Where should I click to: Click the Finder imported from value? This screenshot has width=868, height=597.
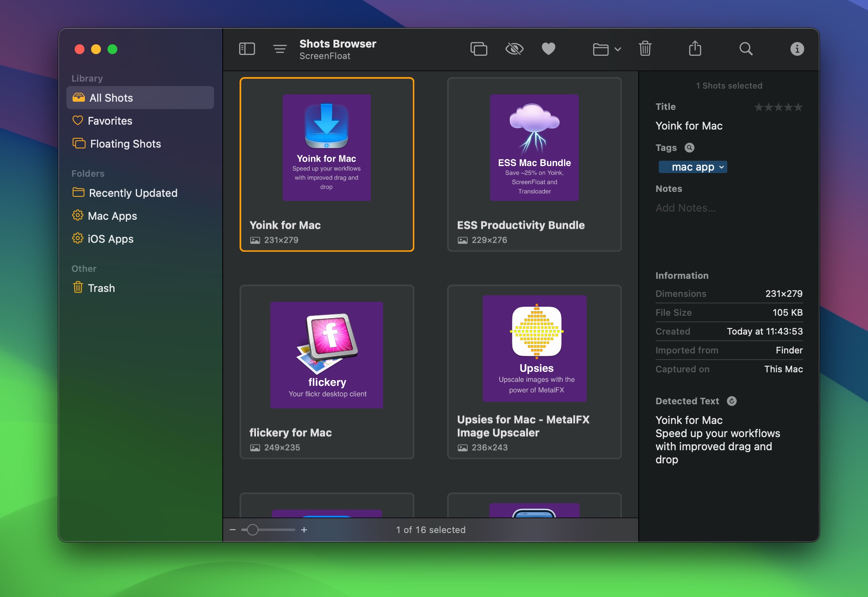(789, 350)
